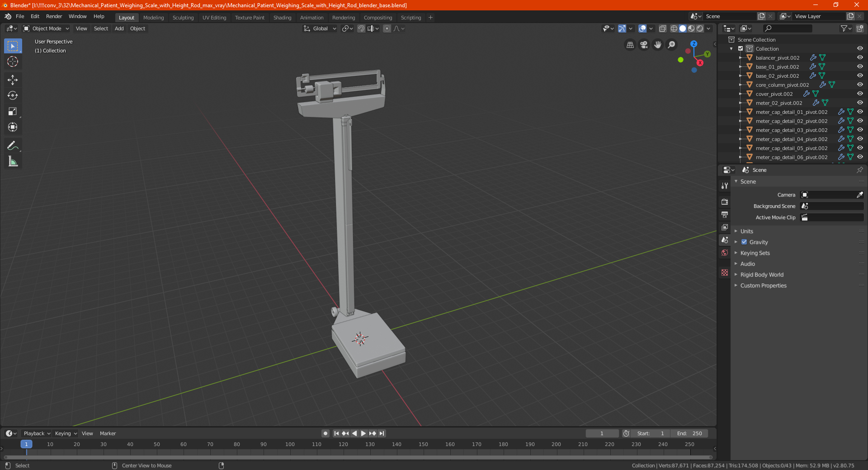Screen dimensions: 868x470
Task: Toggle auto keying record button
Action: pyautogui.click(x=325, y=433)
